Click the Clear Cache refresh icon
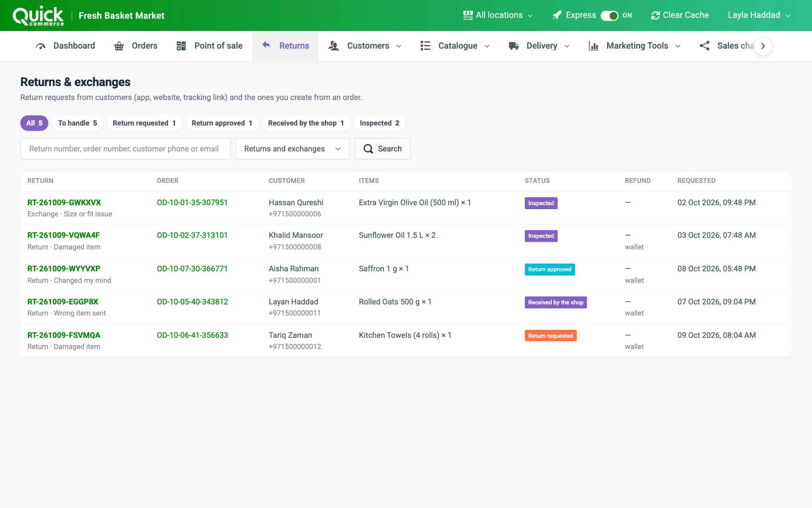The height and width of the screenshot is (508, 812). (655, 16)
